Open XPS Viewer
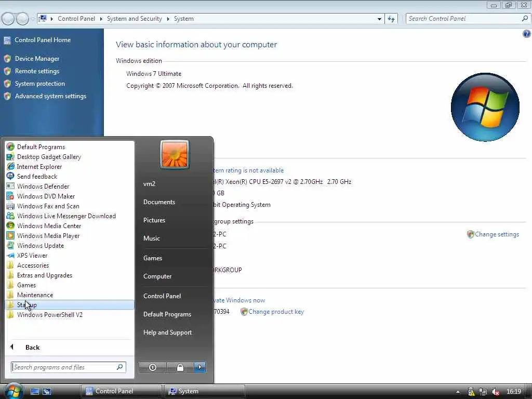 click(x=32, y=255)
